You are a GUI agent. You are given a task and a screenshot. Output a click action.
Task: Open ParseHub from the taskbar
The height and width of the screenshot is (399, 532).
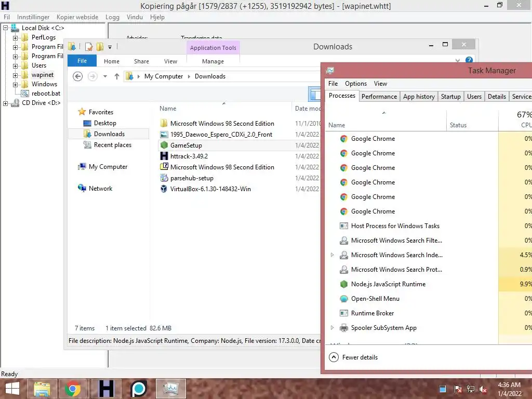coord(138,389)
